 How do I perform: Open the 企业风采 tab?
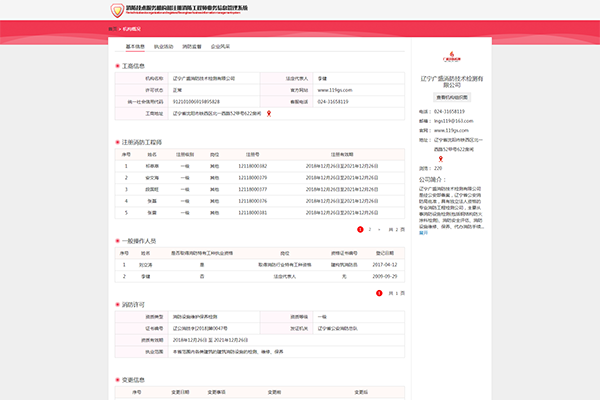click(220, 46)
